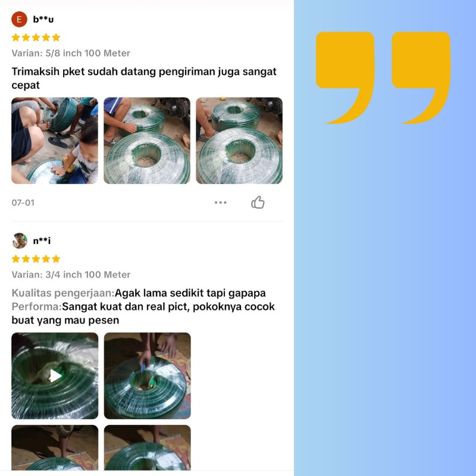Screen dimensions: 476x476
Task: Open photo of hand holding hose coil
Action: coord(147,376)
